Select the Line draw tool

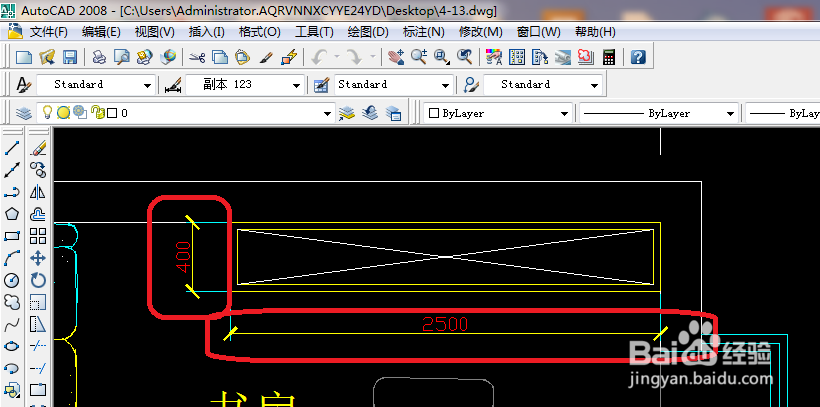12,149
